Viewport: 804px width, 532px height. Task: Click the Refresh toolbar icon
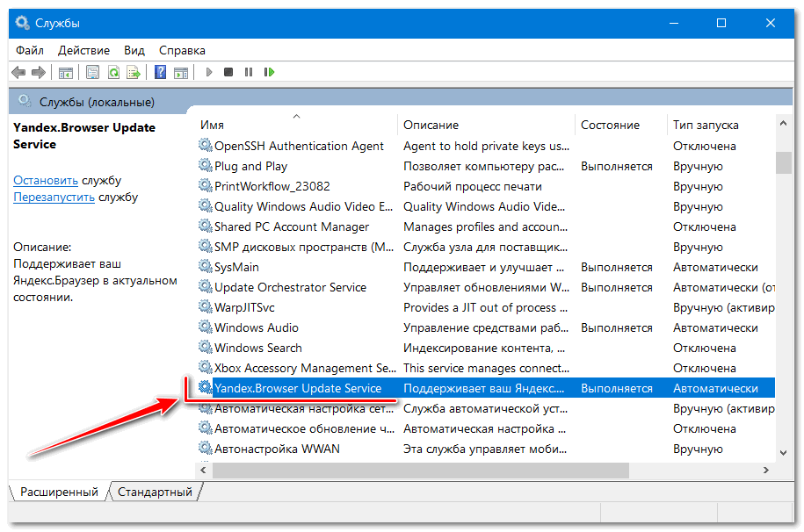tap(113, 72)
